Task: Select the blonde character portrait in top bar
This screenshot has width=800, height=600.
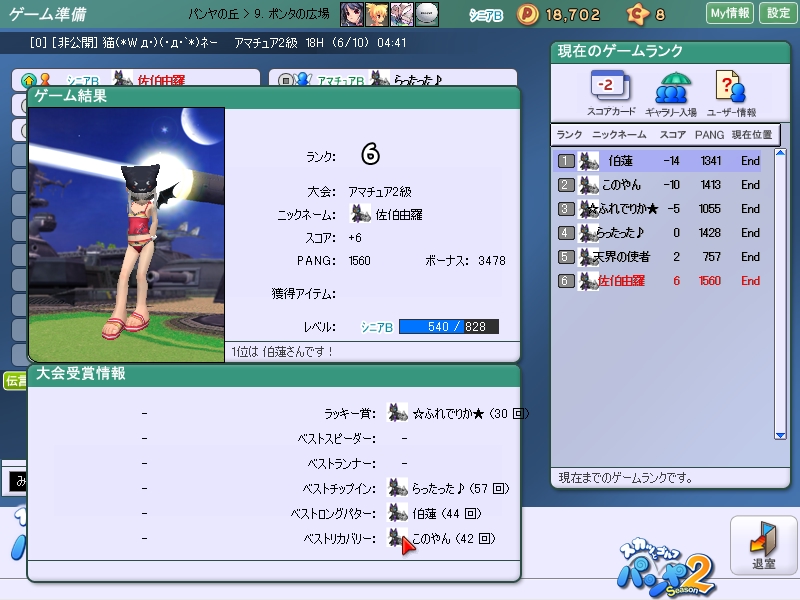Action: point(377,14)
